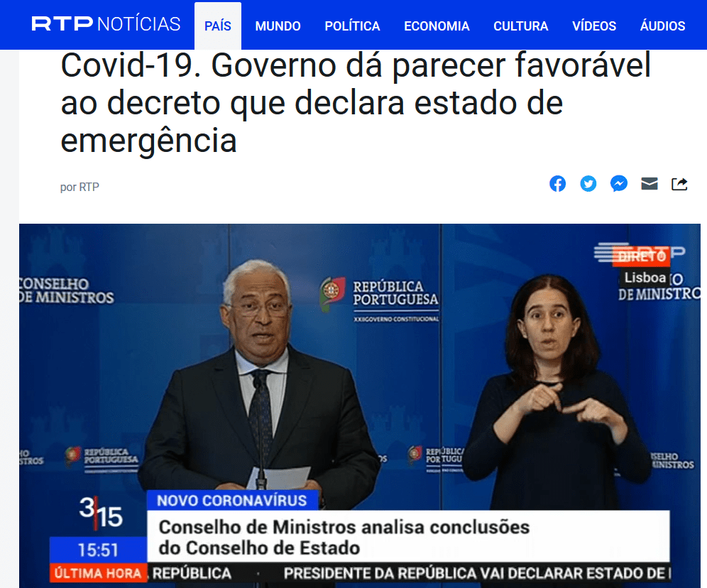Open the Vídeos section
Image resolution: width=707 pixels, height=588 pixels.
(x=594, y=26)
